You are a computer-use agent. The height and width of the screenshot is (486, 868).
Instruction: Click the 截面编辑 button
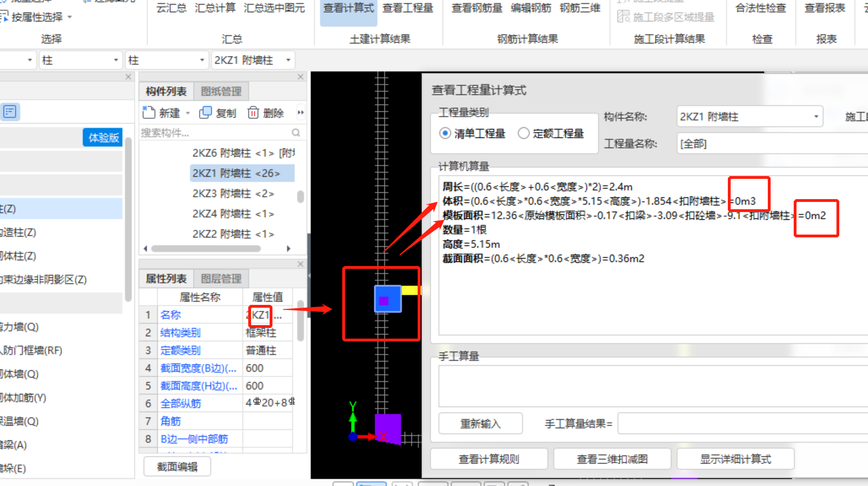point(177,467)
